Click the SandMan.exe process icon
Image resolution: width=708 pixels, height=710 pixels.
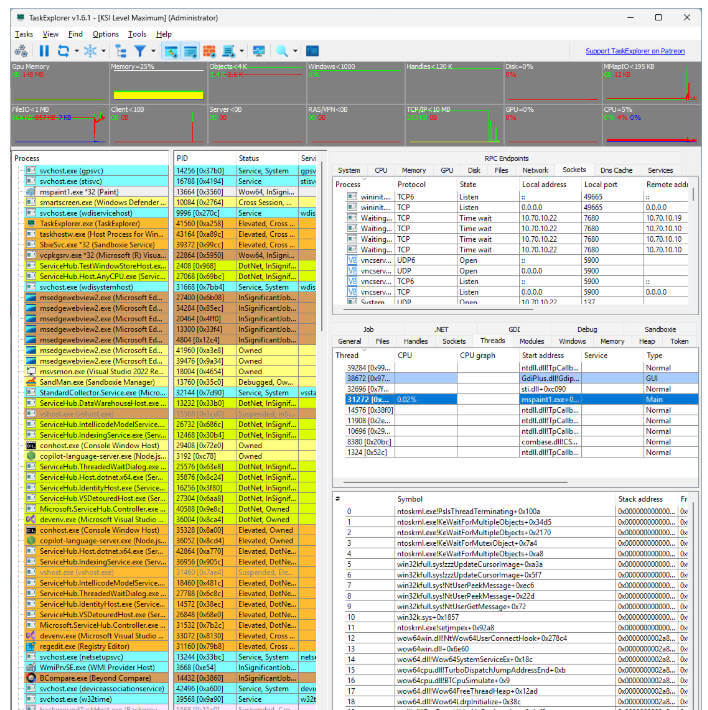(x=31, y=382)
